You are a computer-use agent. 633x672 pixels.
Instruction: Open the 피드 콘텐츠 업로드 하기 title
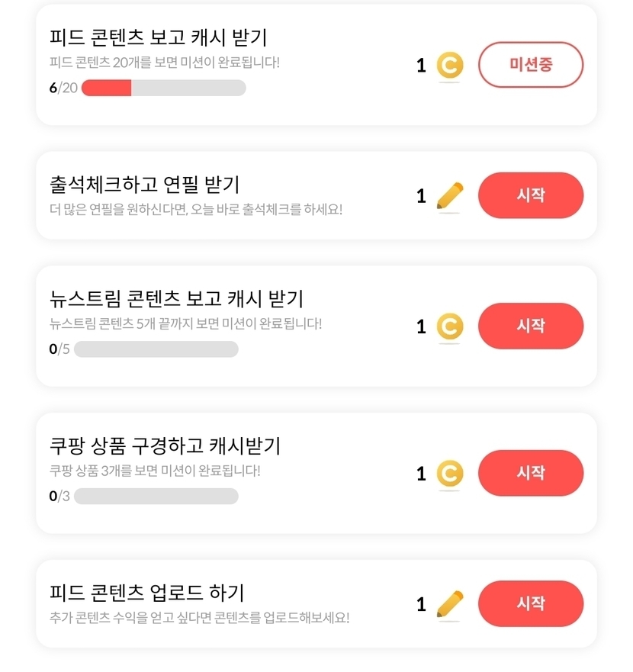(x=146, y=592)
